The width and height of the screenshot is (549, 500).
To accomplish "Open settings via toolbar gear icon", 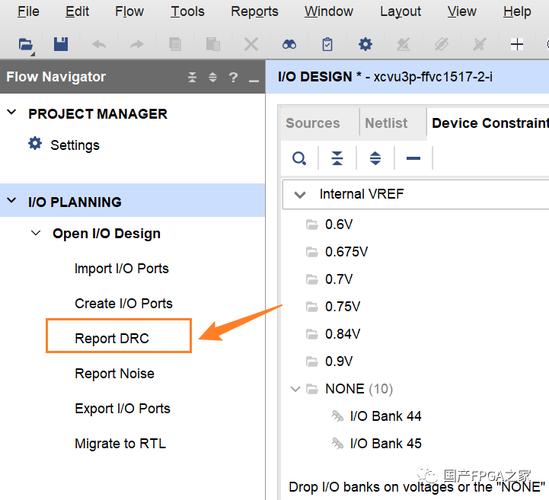I will click(x=365, y=44).
